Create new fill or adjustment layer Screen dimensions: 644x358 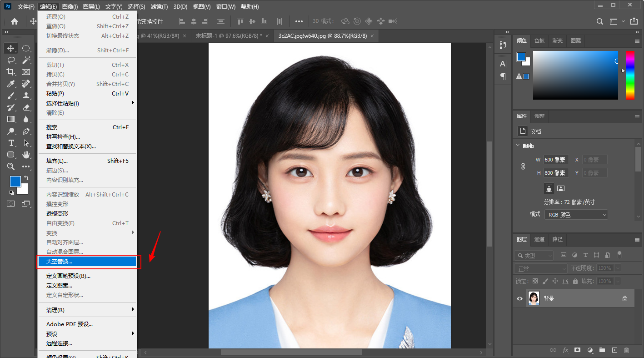[x=590, y=350]
